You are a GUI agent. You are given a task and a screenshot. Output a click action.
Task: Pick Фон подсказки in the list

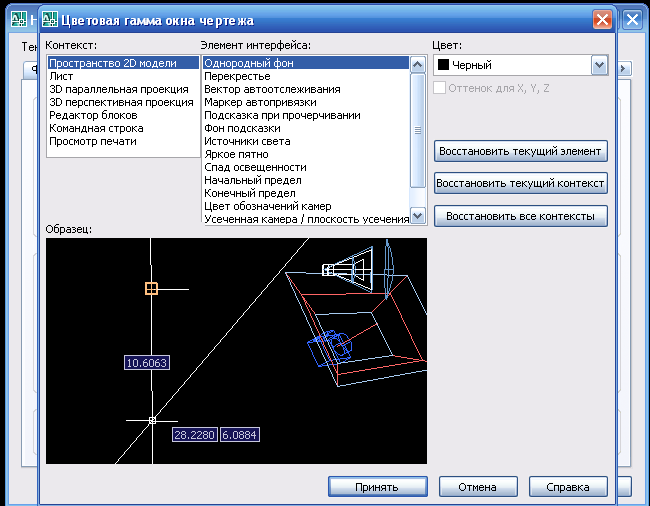306,128
